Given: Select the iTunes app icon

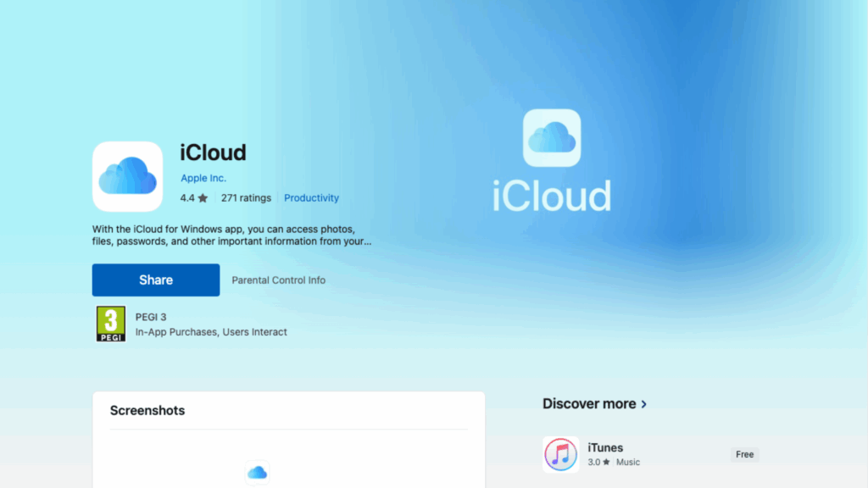Looking at the screenshot, I should pyautogui.click(x=560, y=454).
